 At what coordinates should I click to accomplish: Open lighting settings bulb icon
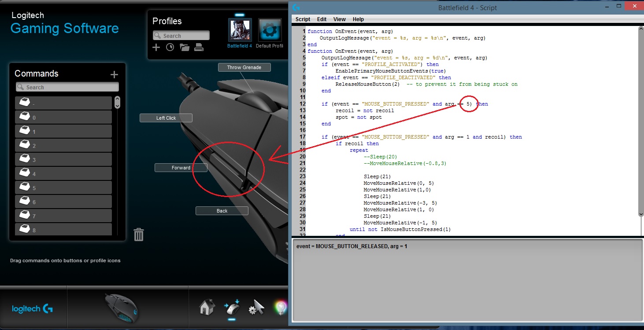coord(280,307)
